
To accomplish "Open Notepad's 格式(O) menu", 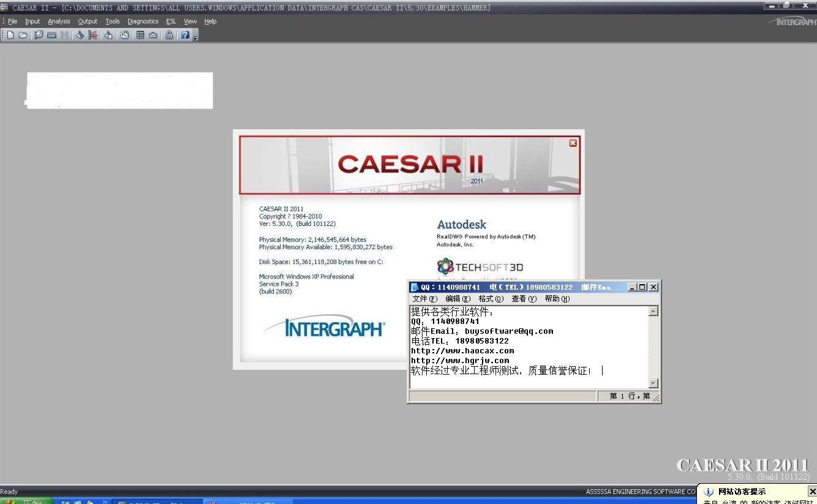I will pyautogui.click(x=491, y=299).
